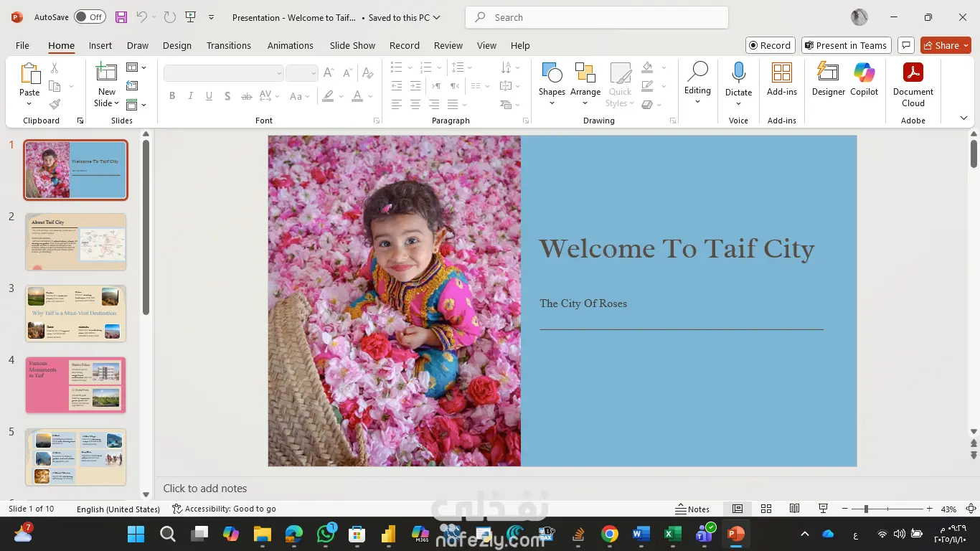Open Excel from the taskbar
Image resolution: width=980 pixels, height=551 pixels.
[672, 534]
